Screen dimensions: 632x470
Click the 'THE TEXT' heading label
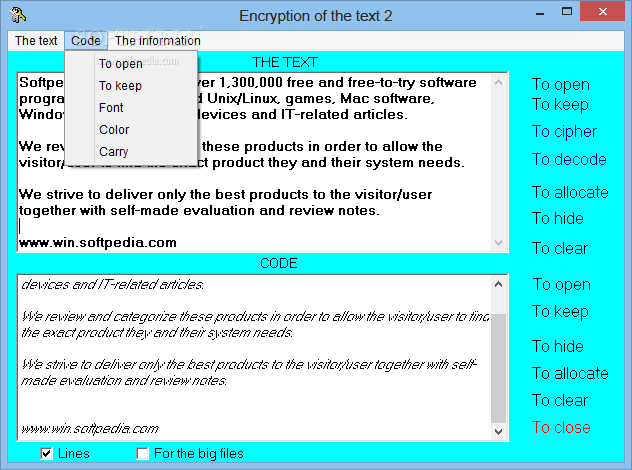click(285, 62)
